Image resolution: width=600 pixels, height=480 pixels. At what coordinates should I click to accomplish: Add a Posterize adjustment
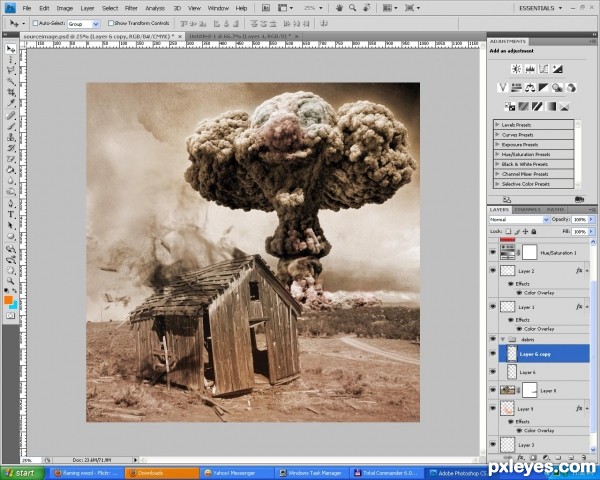pyautogui.click(x=523, y=106)
